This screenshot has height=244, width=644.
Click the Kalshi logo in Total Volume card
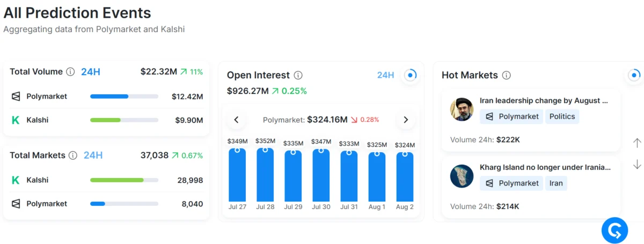[16, 120]
